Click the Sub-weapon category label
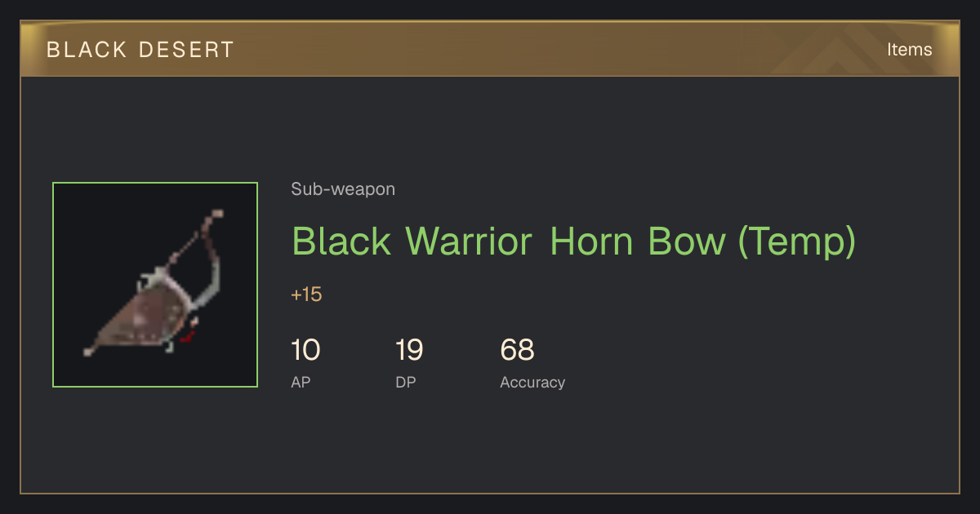Screen dimensions: 980x514 343,189
